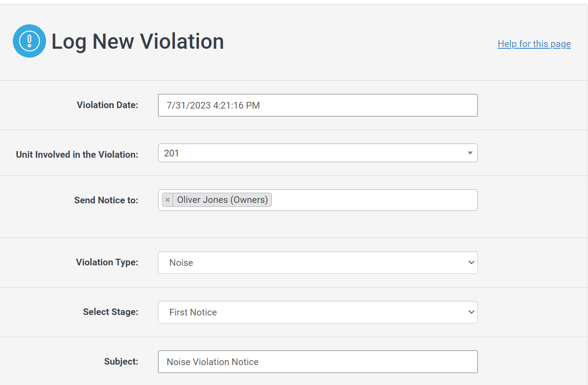Click the Unit Involved in the Violation label
Screen dimensions: 588x385
coord(77,155)
